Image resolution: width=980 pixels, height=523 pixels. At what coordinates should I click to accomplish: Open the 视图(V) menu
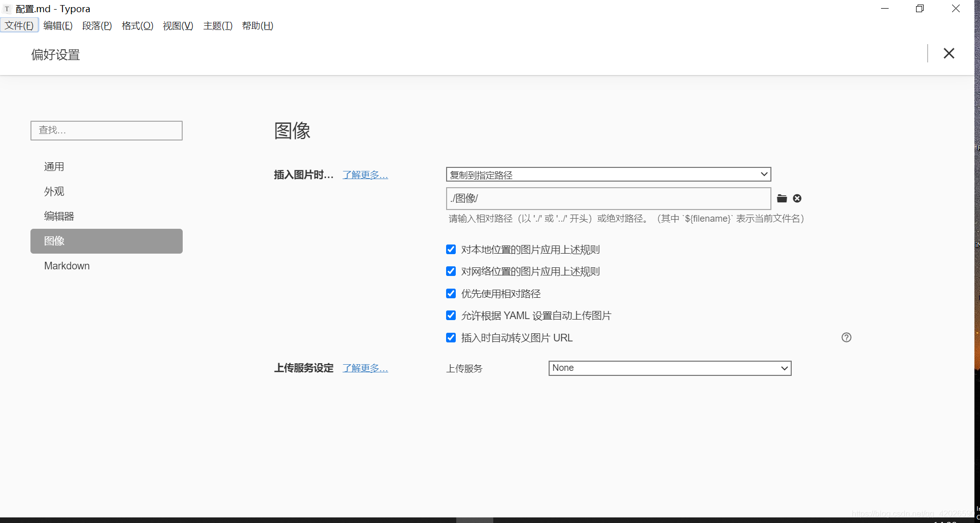[x=178, y=25]
